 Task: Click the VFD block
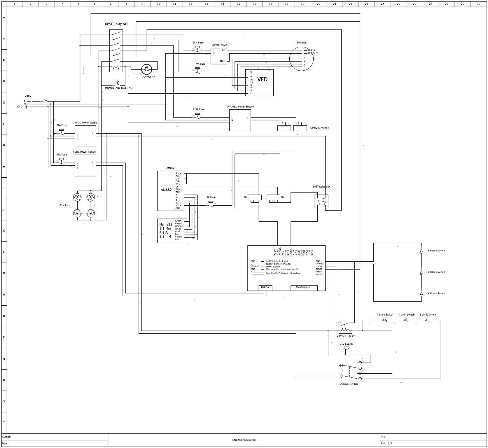(259, 83)
